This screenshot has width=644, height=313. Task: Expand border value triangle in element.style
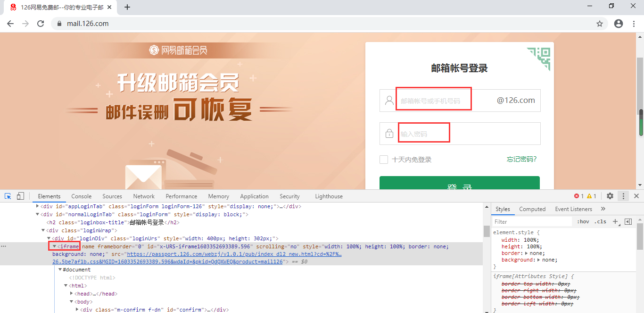[x=526, y=253]
